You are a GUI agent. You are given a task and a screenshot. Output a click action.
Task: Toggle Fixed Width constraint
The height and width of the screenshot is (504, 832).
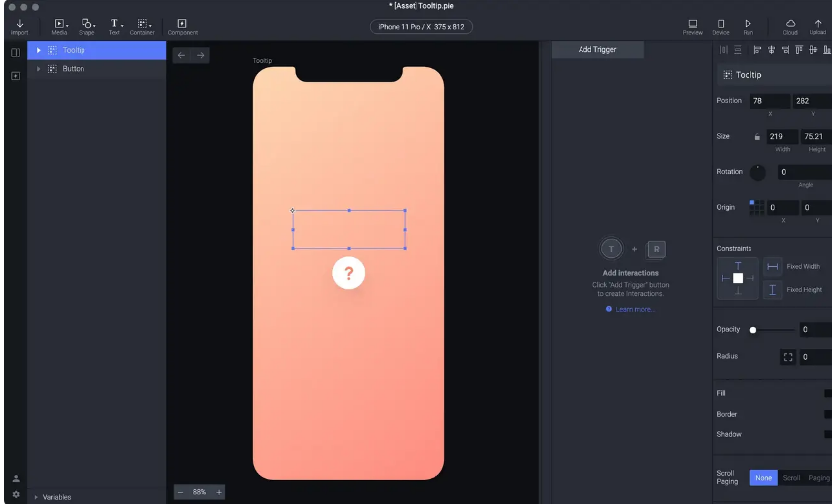[773, 266]
